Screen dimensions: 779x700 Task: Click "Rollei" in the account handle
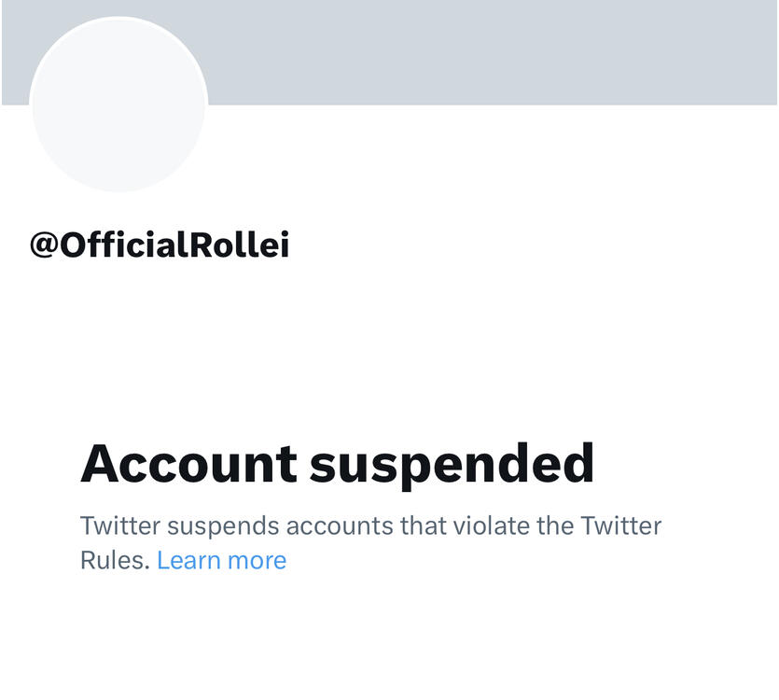[240, 245]
